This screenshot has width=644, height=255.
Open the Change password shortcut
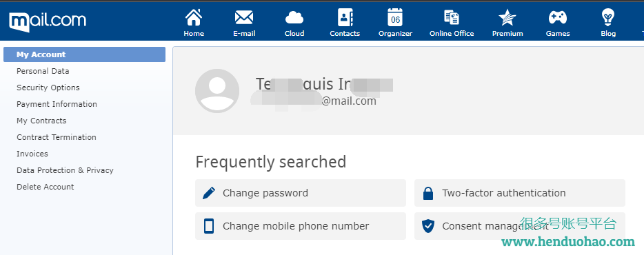pos(300,193)
